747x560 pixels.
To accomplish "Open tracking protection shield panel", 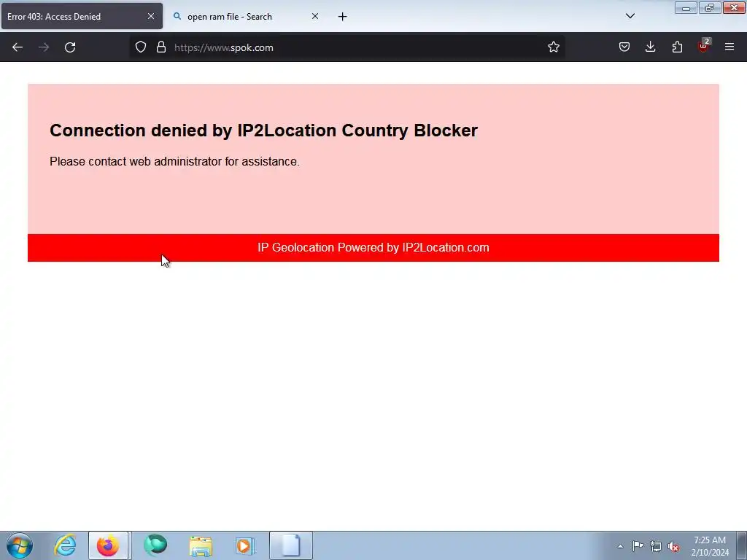I will 141,47.
